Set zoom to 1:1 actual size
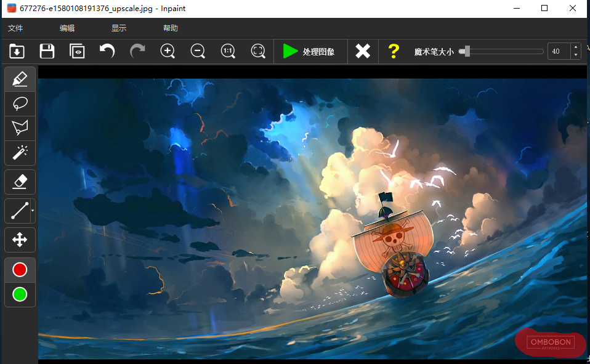 (228, 51)
